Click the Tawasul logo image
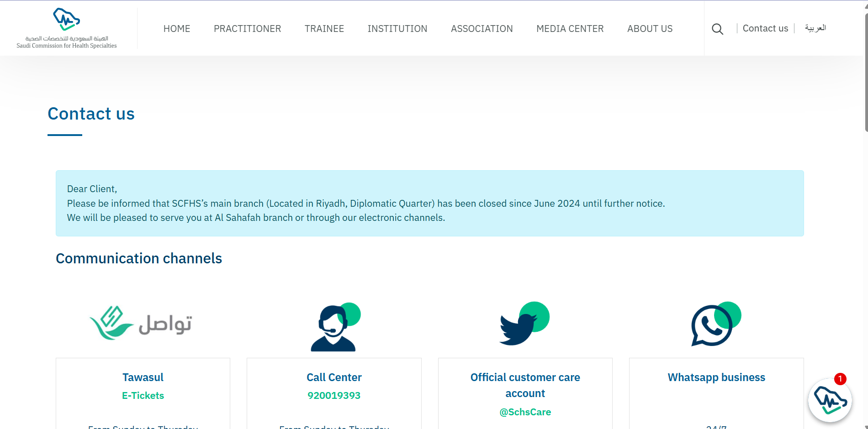 click(141, 323)
